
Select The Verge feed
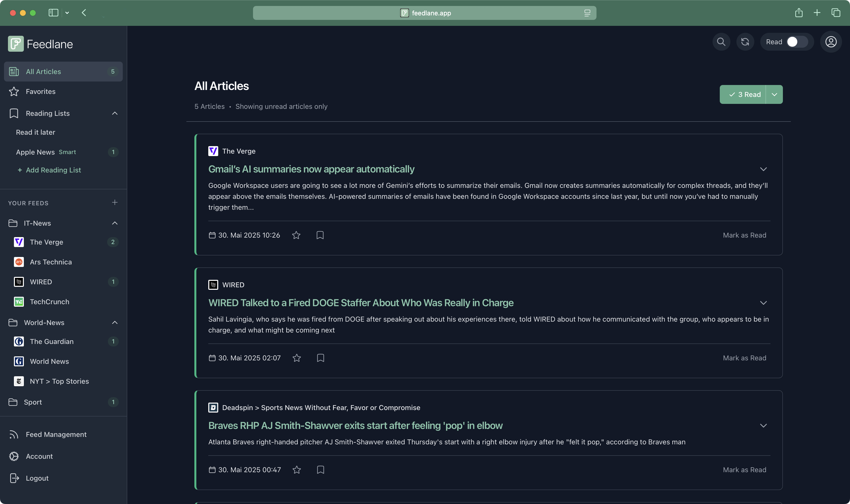pos(63,242)
